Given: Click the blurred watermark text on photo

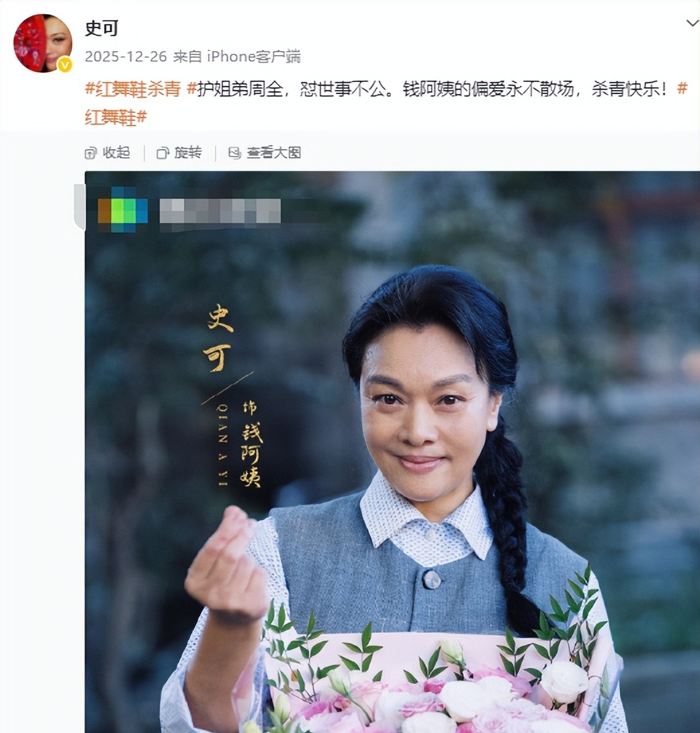Looking at the screenshot, I should (x=220, y=211).
